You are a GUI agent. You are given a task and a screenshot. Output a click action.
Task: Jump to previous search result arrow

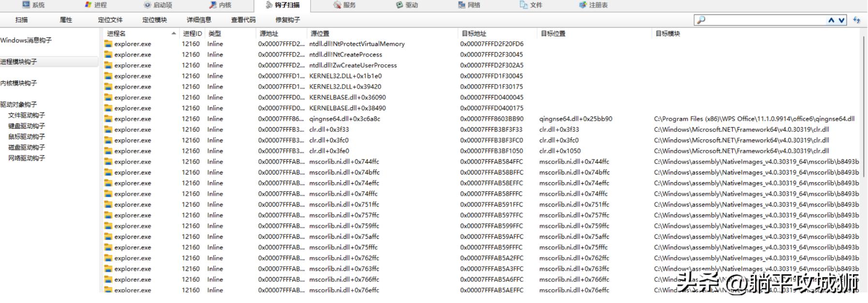pos(831,20)
